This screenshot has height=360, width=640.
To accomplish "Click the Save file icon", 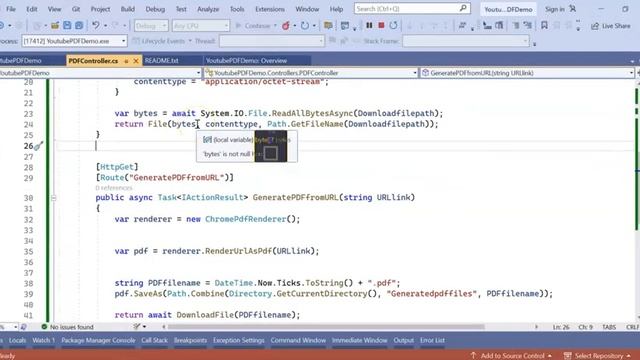I will (x=67, y=26).
